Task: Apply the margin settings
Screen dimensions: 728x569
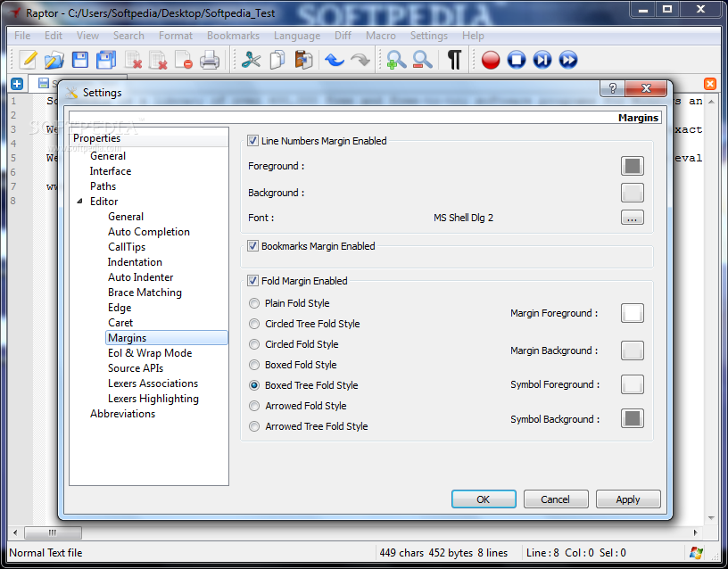Action: (x=628, y=499)
